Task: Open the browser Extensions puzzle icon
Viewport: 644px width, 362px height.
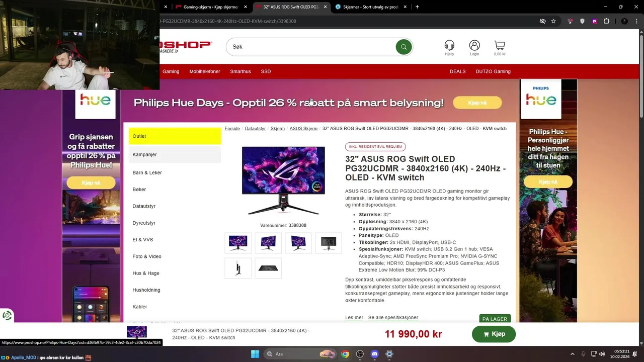Action: point(606,21)
